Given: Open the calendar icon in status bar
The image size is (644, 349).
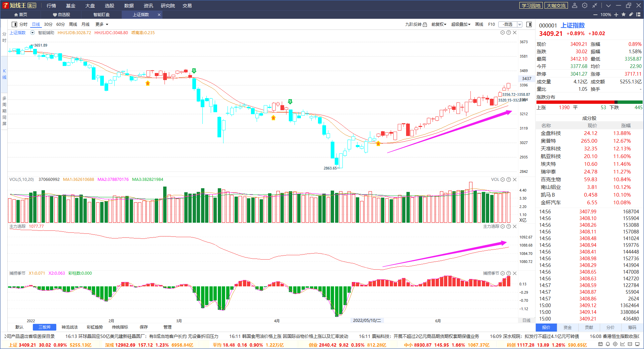Looking at the screenshot, I should [600, 344].
